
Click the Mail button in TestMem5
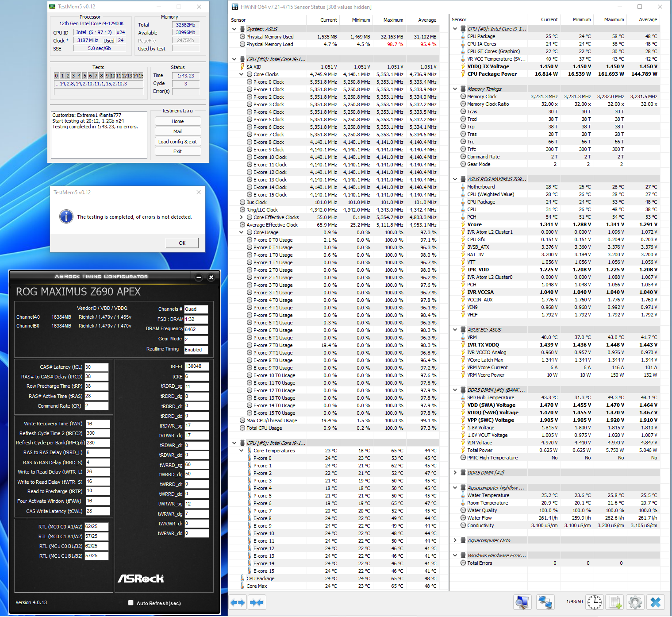click(x=178, y=131)
